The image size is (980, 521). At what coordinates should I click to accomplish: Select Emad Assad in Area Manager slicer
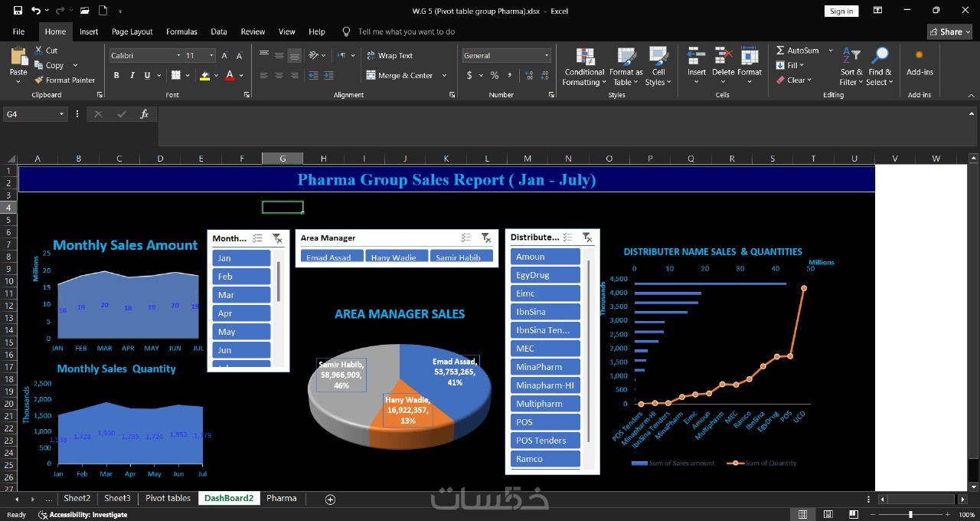pos(331,257)
